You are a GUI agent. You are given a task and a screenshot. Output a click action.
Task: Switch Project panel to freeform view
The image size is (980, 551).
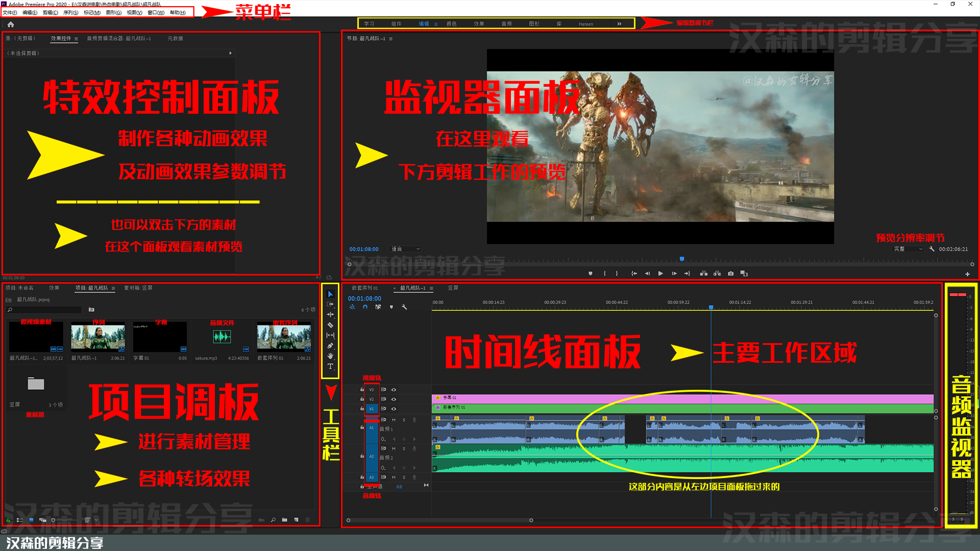[43, 520]
